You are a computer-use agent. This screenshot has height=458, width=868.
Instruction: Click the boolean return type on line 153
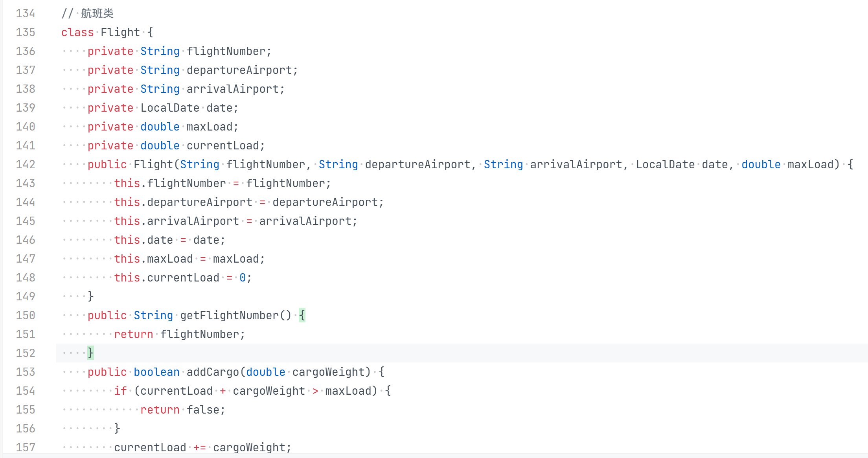156,372
